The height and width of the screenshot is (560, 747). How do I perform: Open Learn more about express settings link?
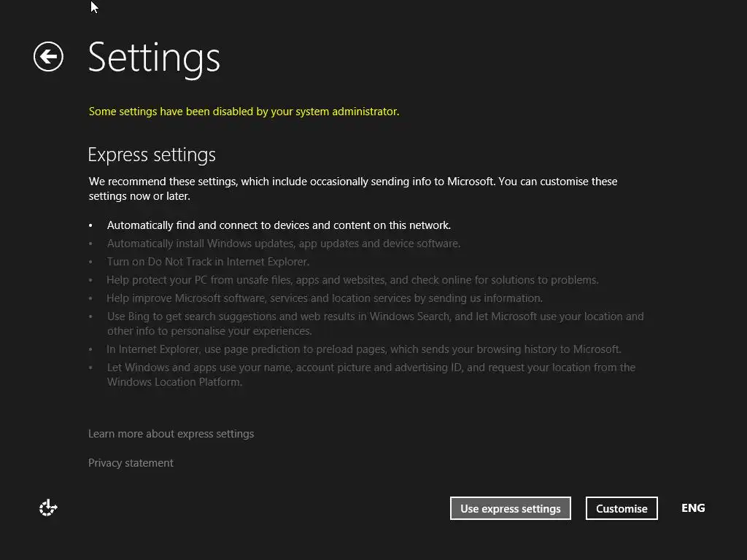[171, 434]
